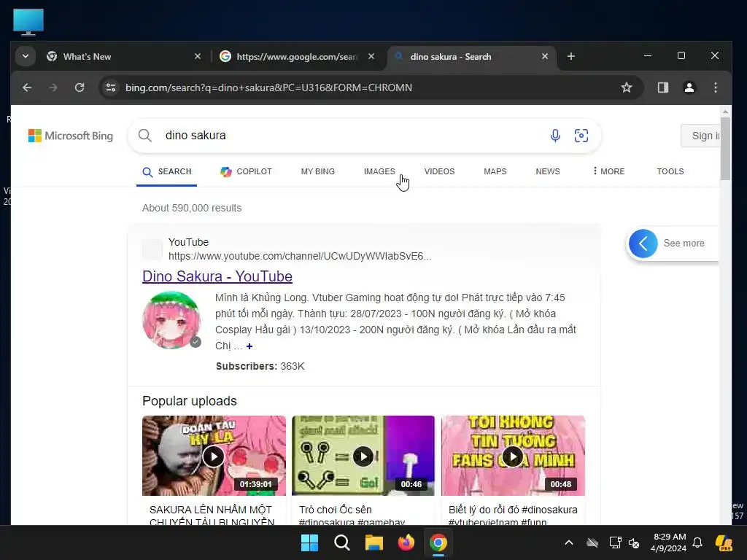Switch to VIDEOS results
The height and width of the screenshot is (560, 747).
[439, 171]
